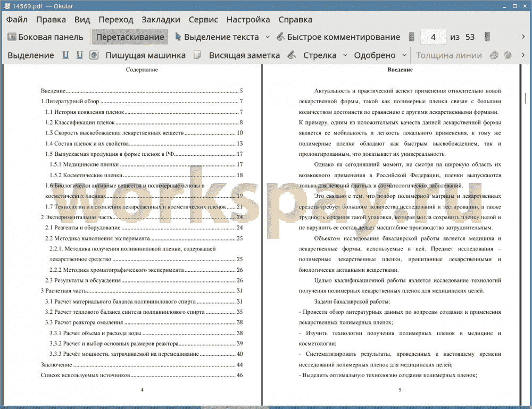The width and height of the screenshot is (532, 409).
Task: Expand the annotation toolbar overflow chevron
Action: pos(523,55)
